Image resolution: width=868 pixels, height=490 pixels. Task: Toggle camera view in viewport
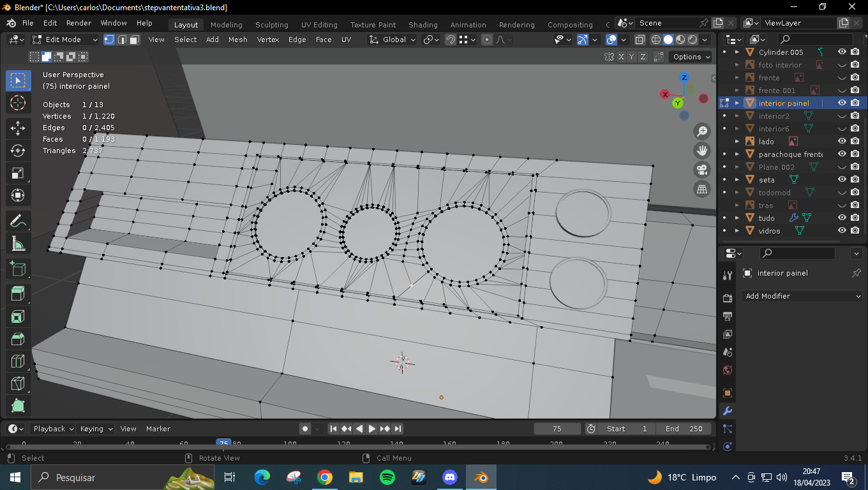702,170
